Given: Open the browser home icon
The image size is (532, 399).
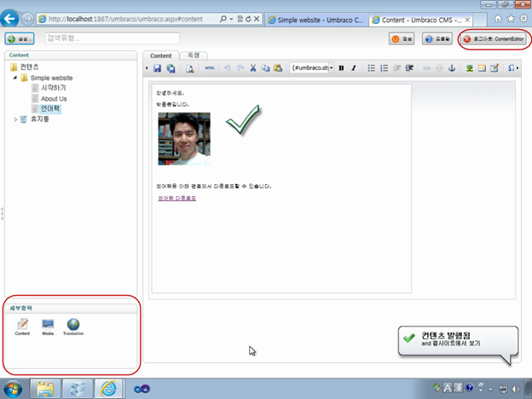Looking at the screenshot, I should (x=498, y=19).
